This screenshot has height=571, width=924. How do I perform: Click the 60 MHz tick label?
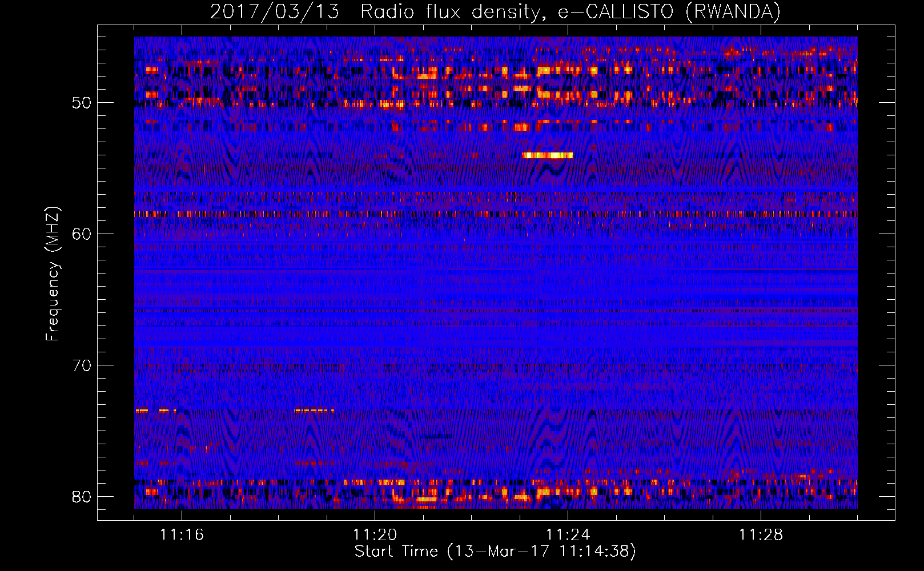(82, 234)
